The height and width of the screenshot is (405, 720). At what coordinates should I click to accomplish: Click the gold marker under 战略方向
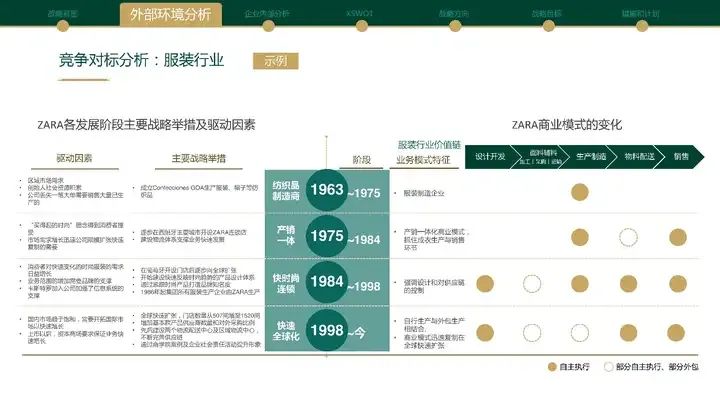455,26
